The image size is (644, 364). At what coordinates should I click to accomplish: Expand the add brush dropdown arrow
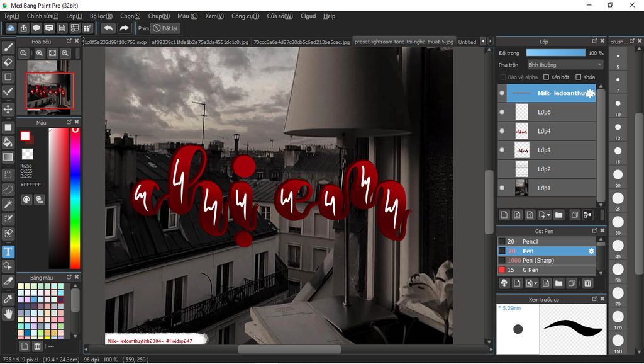[536, 283]
